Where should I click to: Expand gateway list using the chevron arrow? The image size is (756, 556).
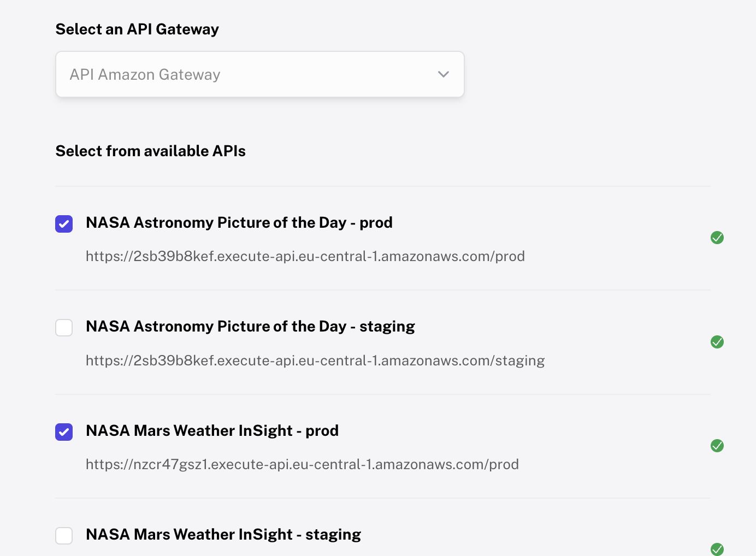click(x=444, y=74)
